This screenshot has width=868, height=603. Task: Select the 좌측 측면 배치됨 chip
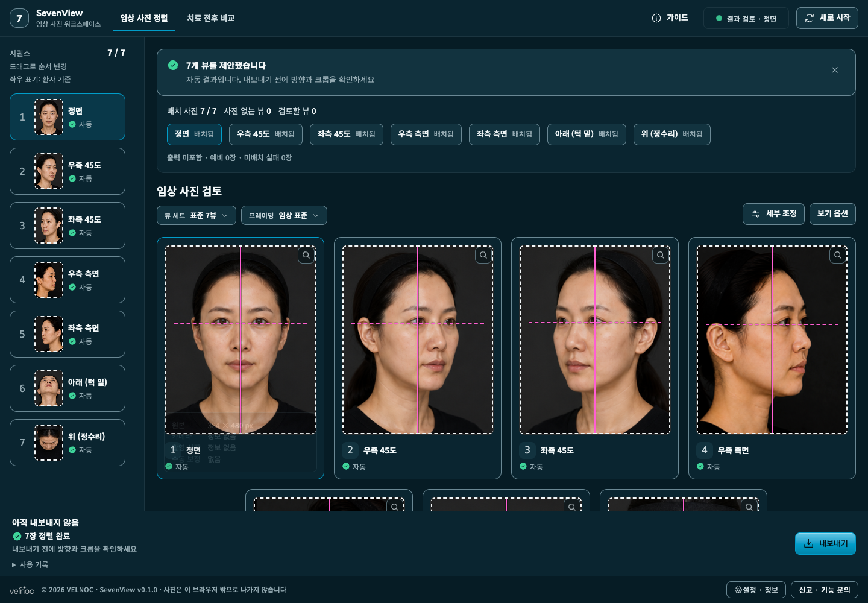505,134
